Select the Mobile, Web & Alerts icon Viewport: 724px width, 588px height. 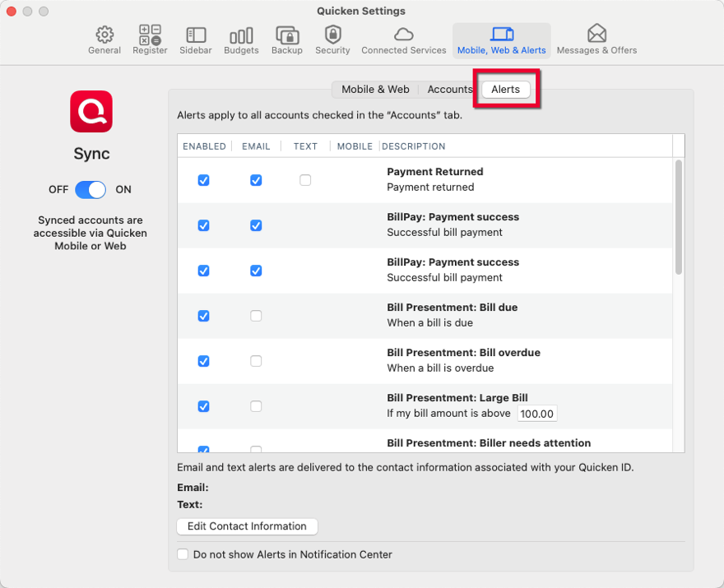pyautogui.click(x=502, y=39)
